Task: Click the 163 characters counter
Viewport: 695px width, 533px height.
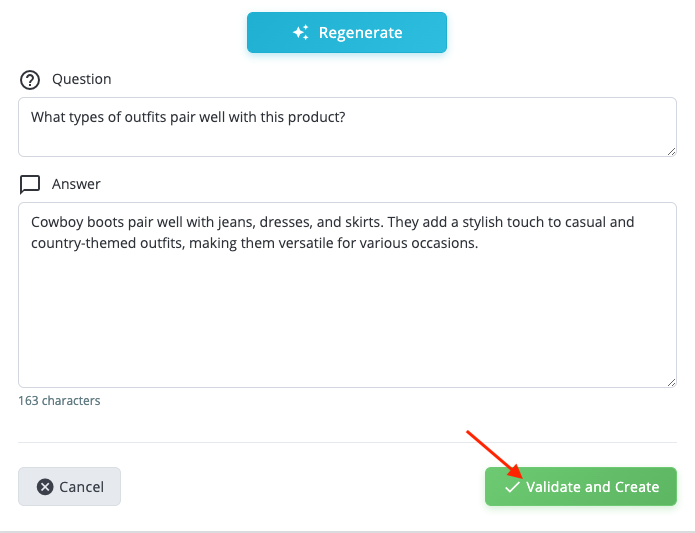Action: tap(59, 401)
